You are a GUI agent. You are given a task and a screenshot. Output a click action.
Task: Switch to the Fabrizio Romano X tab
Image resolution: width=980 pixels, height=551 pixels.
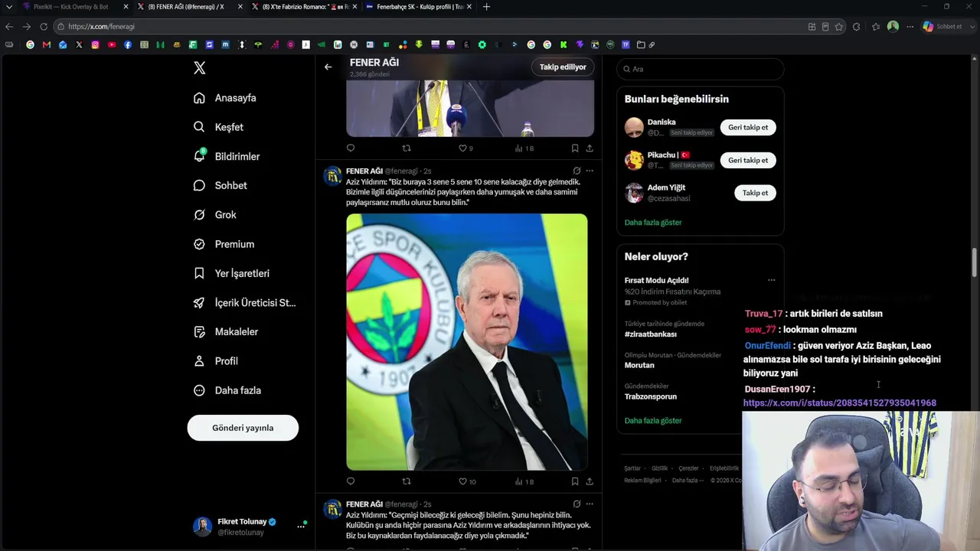303,7
